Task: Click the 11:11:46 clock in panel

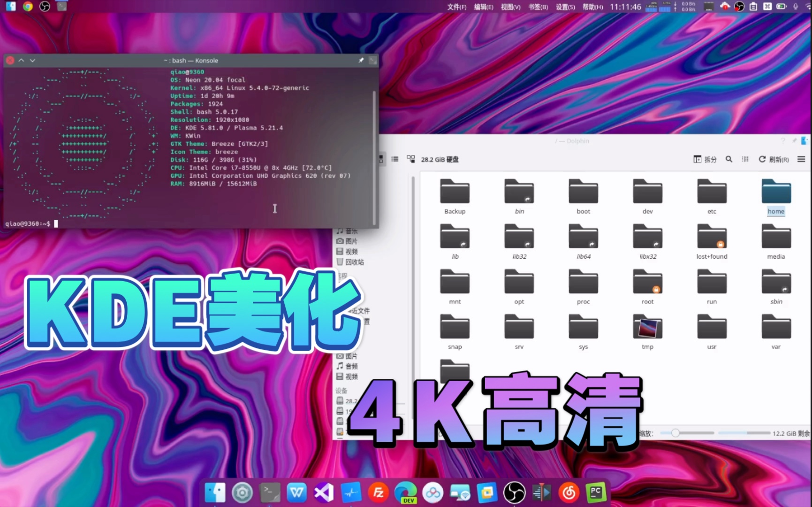Action: tap(625, 7)
